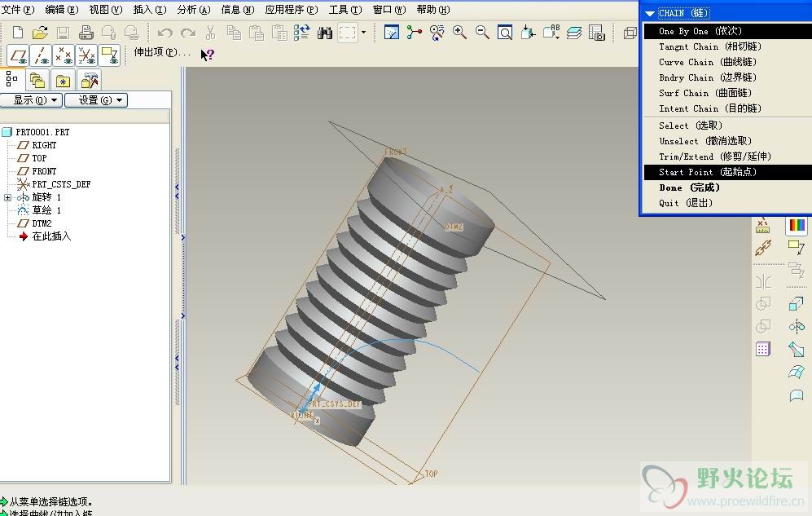Open the 显示 dropdown in model tree
This screenshot has height=516, width=812.
coord(31,100)
